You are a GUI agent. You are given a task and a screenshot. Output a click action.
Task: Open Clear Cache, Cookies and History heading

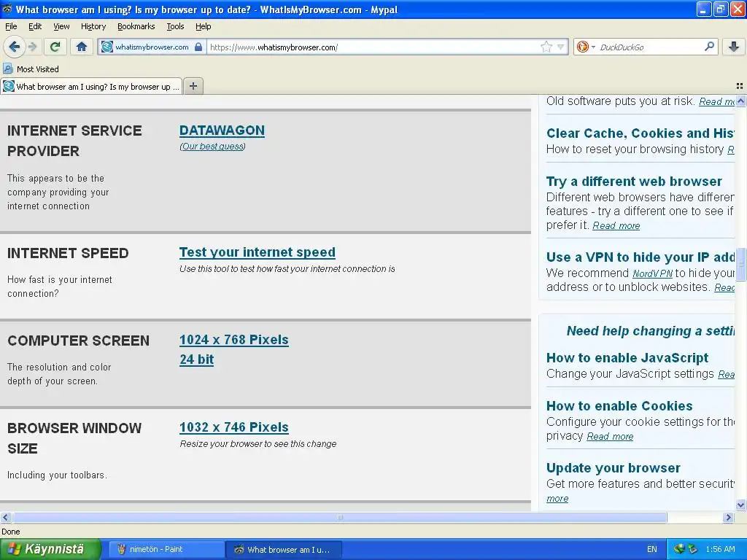pos(640,133)
